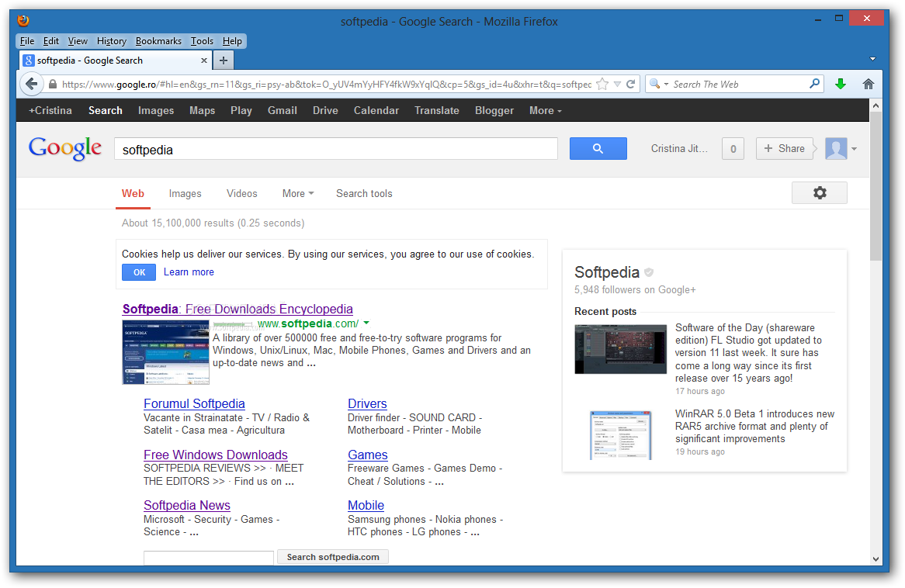Click the page scrollbar up arrow
Screen dimensions: 905x588
876,105
